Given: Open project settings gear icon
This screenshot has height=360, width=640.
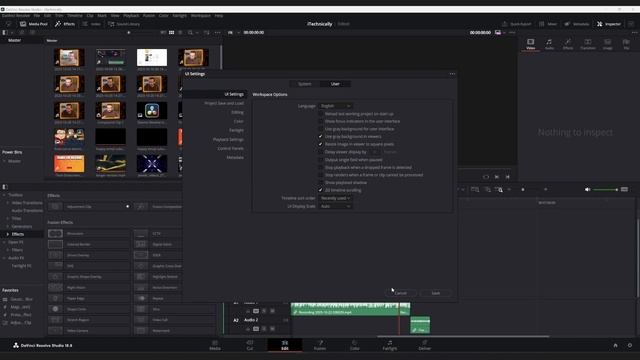Looking at the screenshot, I should coord(630,345).
